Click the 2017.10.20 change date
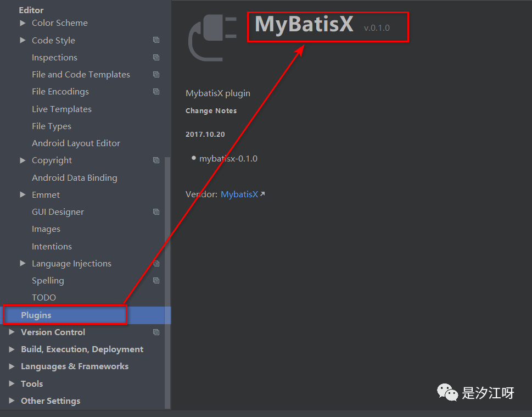Viewport: 532px width, 417px height. pos(205,134)
